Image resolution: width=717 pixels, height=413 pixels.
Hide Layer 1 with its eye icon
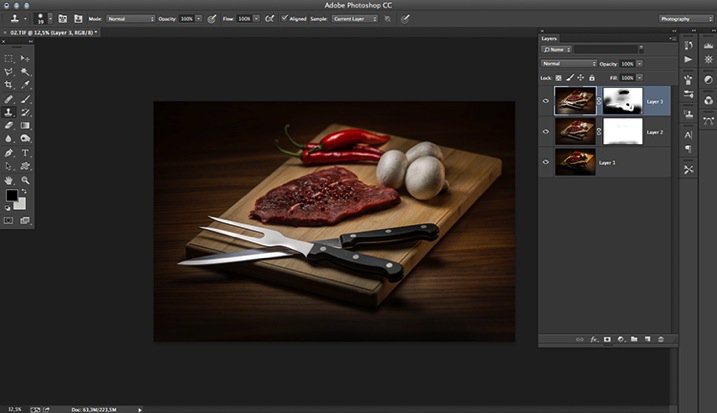pos(546,161)
